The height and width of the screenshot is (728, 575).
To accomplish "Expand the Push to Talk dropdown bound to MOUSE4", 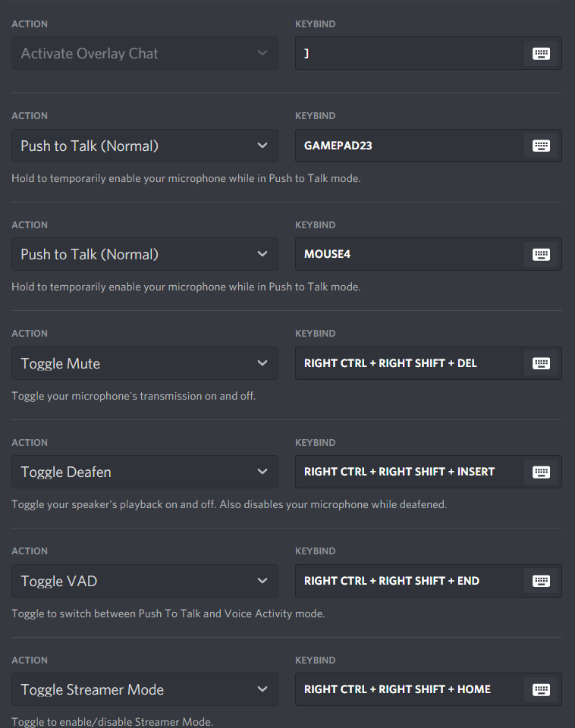I will pyautogui.click(x=145, y=255).
